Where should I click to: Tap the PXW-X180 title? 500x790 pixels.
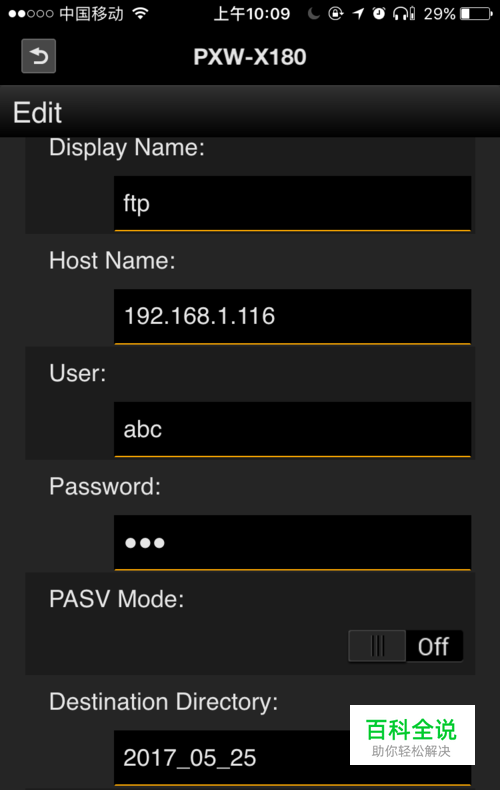pyautogui.click(x=250, y=57)
